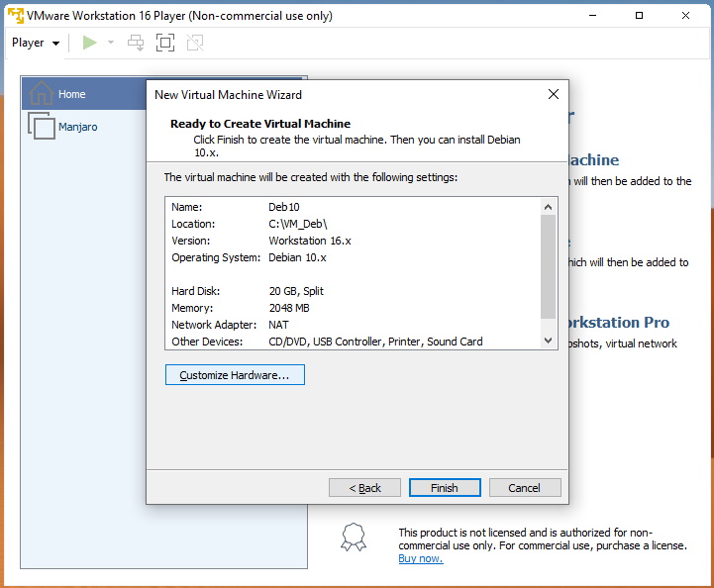Open the Player menu dropdown
The height and width of the screenshot is (588, 714).
[x=36, y=43]
